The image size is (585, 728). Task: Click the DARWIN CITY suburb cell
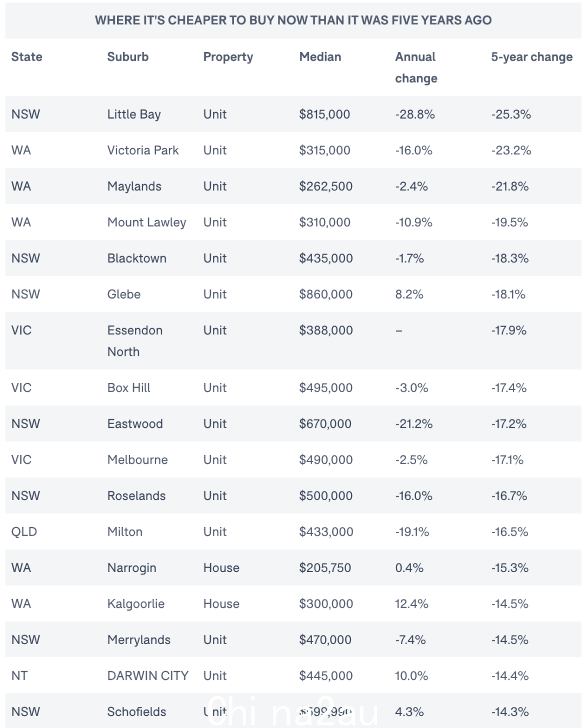pyautogui.click(x=148, y=675)
